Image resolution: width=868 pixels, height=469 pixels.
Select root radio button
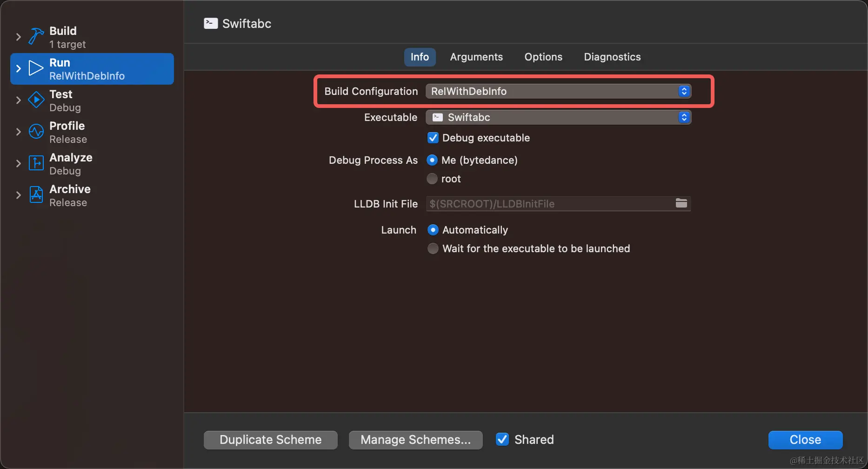pyautogui.click(x=432, y=179)
